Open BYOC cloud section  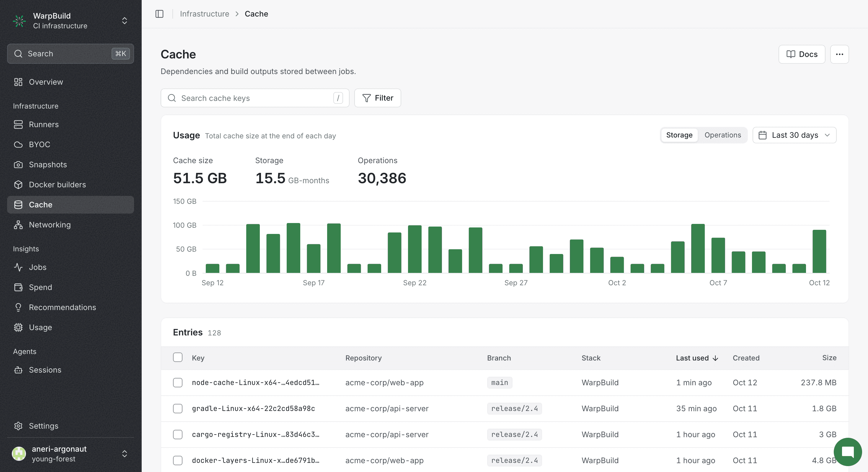[x=71, y=145]
